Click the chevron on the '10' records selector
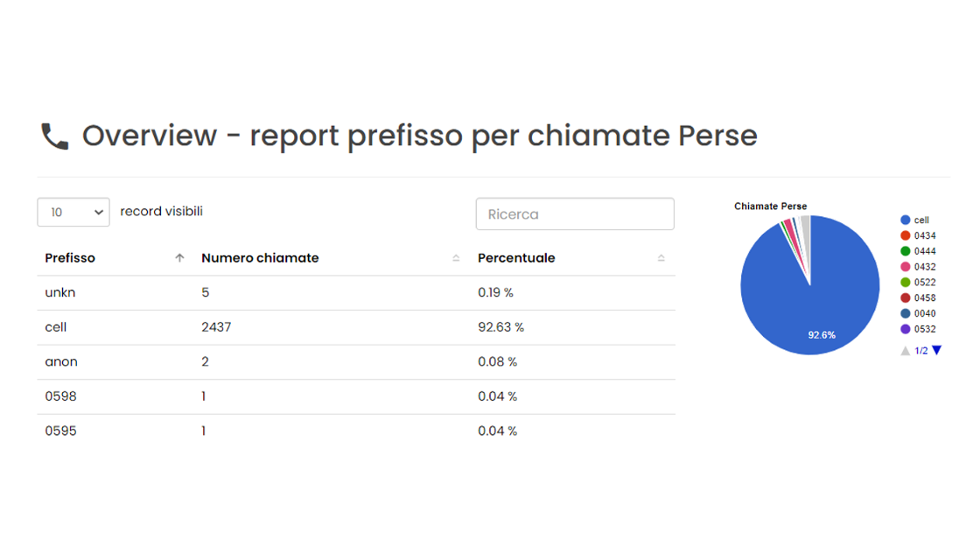Viewport: 980px width, 560px height. (98, 212)
